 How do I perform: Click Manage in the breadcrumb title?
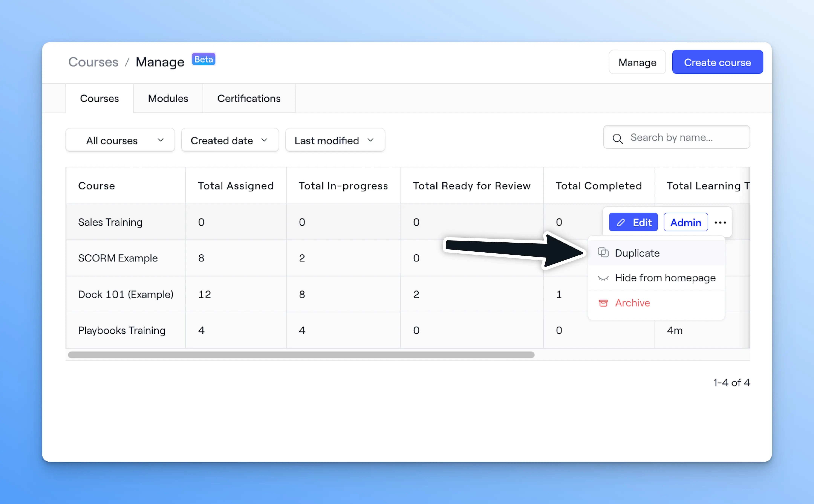(x=160, y=62)
